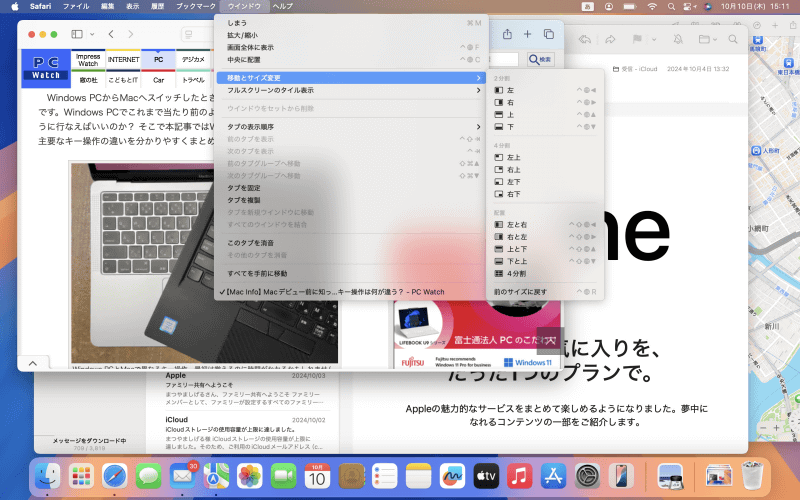This screenshot has width=800, height=500.
Task: Open the デジカメ site tab
Action: [193, 60]
